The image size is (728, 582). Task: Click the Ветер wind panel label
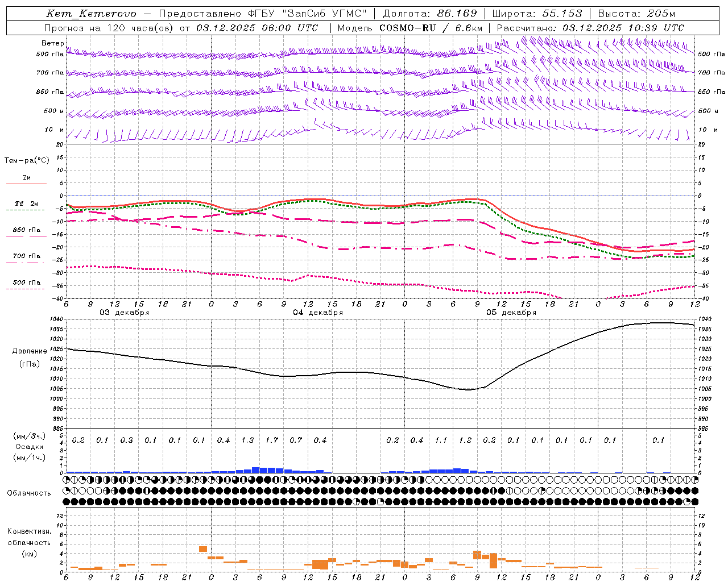pyautogui.click(x=52, y=43)
